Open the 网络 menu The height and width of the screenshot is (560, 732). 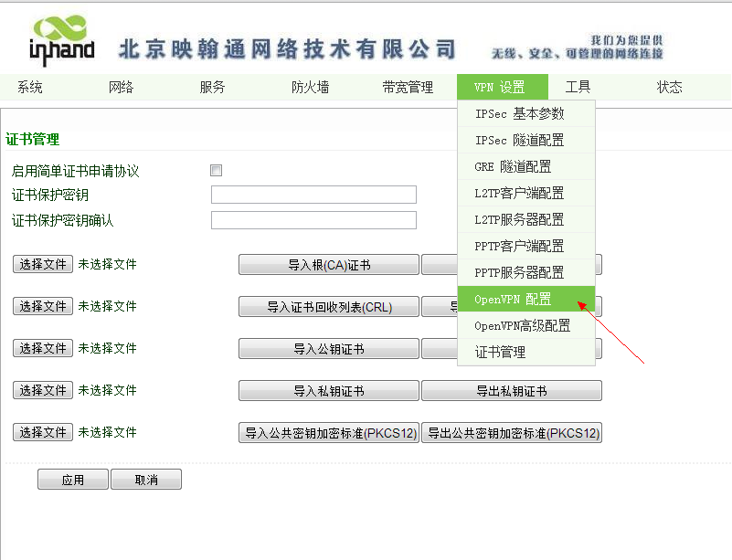click(x=122, y=88)
